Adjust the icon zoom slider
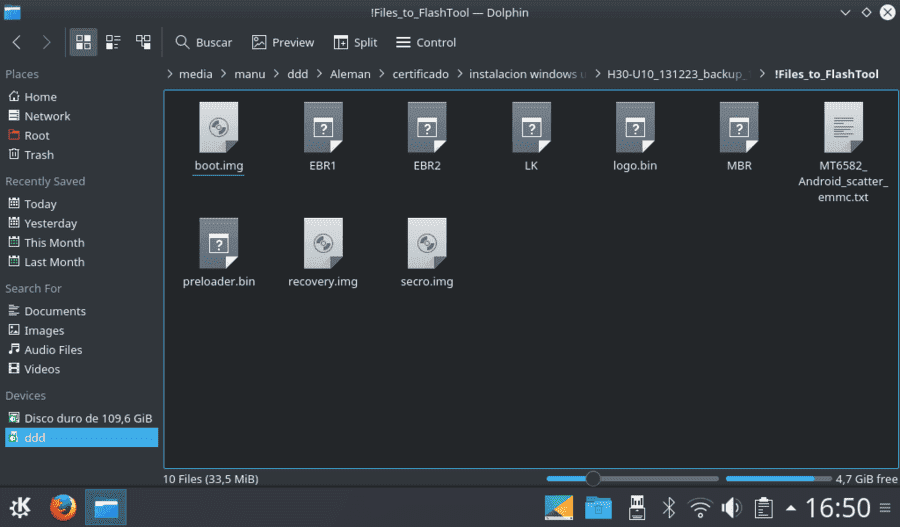Screen dimensions: 900x527 (632, 478)
